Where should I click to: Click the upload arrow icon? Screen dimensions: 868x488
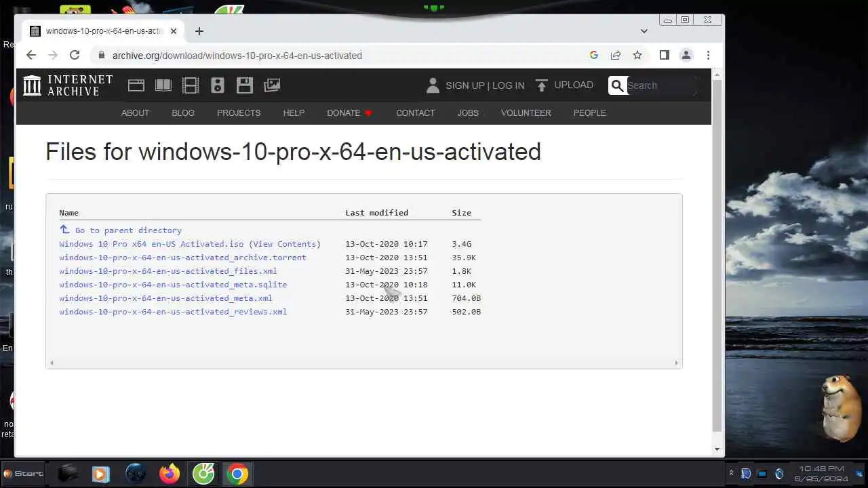coord(541,85)
